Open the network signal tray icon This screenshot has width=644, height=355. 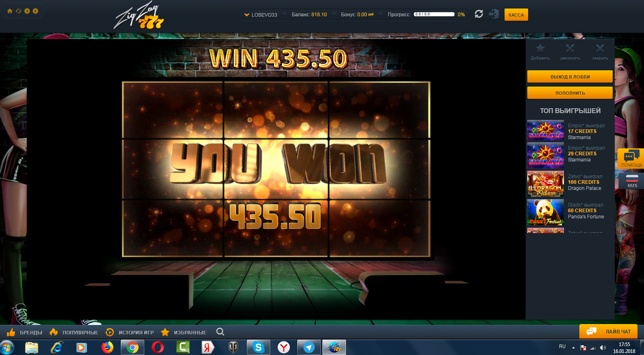coord(593,348)
